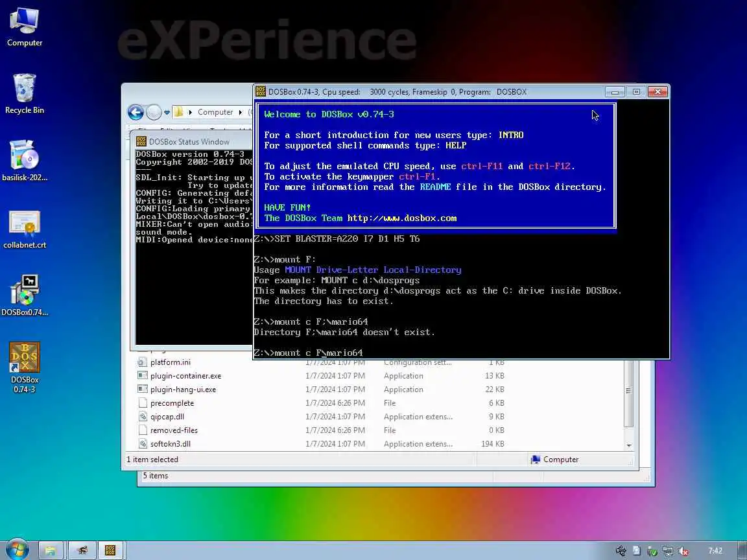Go back in the Explorer window
The image size is (747, 560).
[x=136, y=112]
